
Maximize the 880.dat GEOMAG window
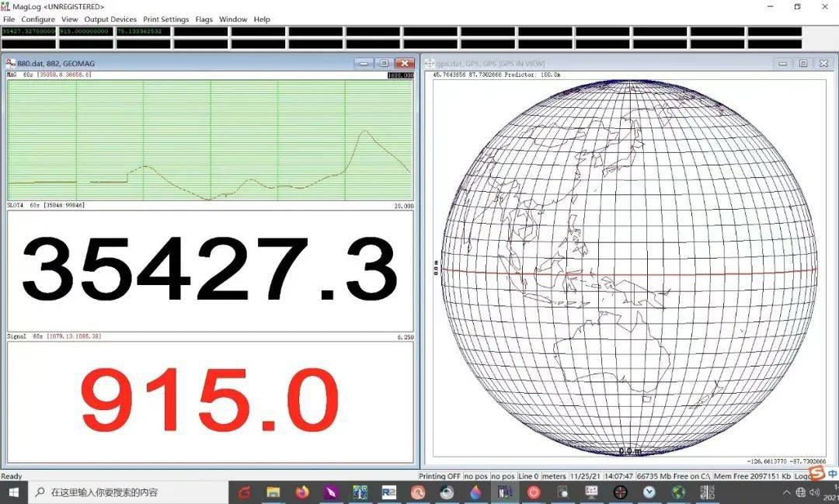(x=384, y=63)
